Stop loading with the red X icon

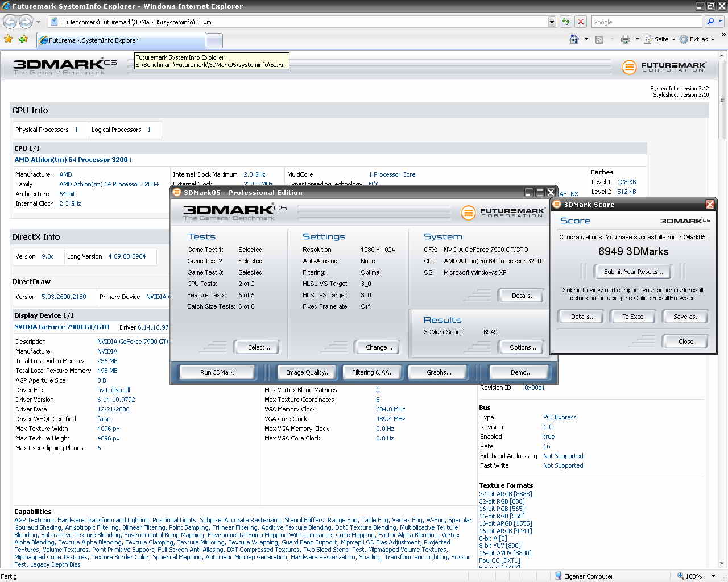581,22
